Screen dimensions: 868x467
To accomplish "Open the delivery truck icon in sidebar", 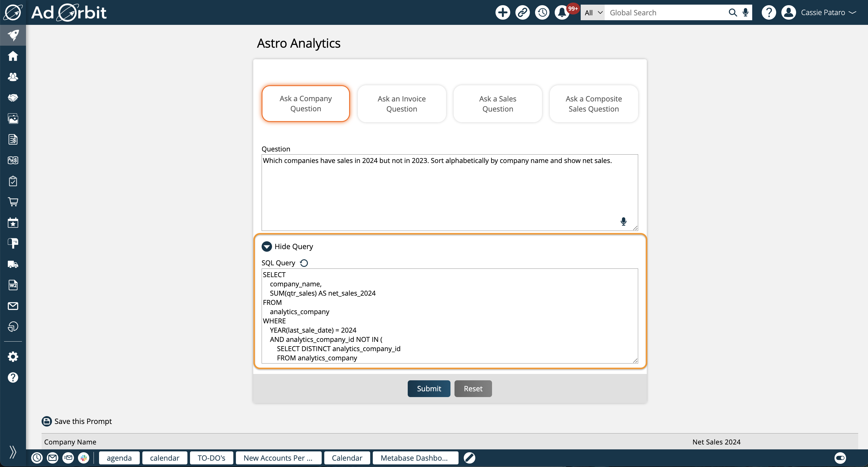I will tap(13, 264).
